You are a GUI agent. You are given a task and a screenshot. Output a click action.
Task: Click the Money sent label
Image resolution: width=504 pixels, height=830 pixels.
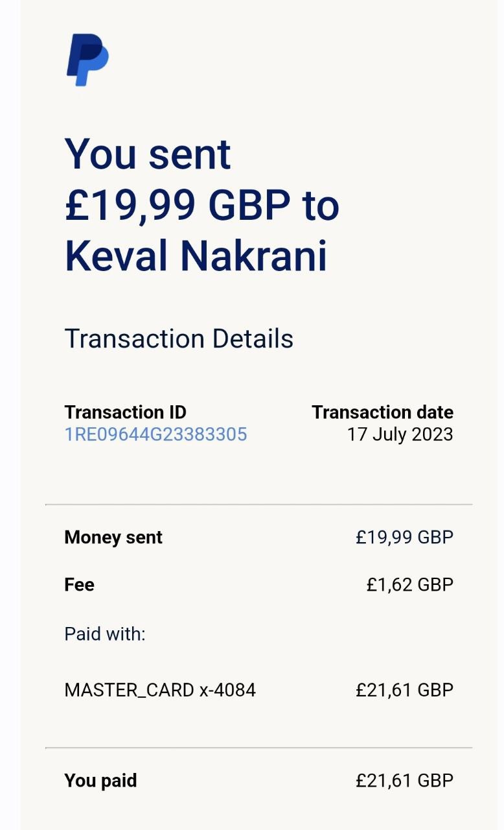[113, 538]
